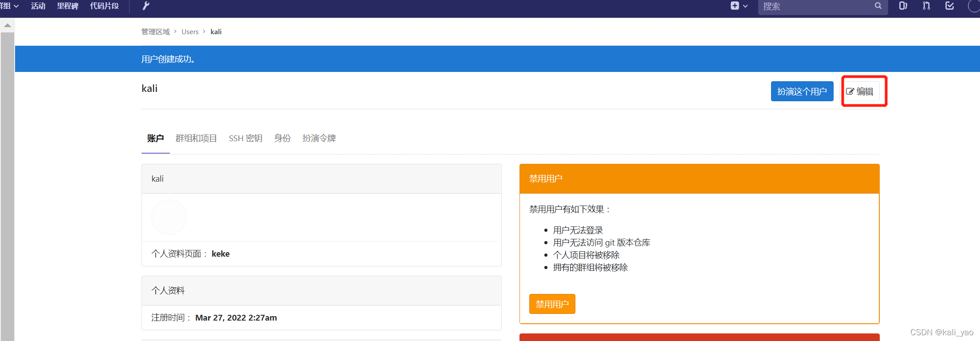This screenshot has height=341, width=980.
Task: Expand the 群组 dropdown in navbar
Action: tap(9, 6)
